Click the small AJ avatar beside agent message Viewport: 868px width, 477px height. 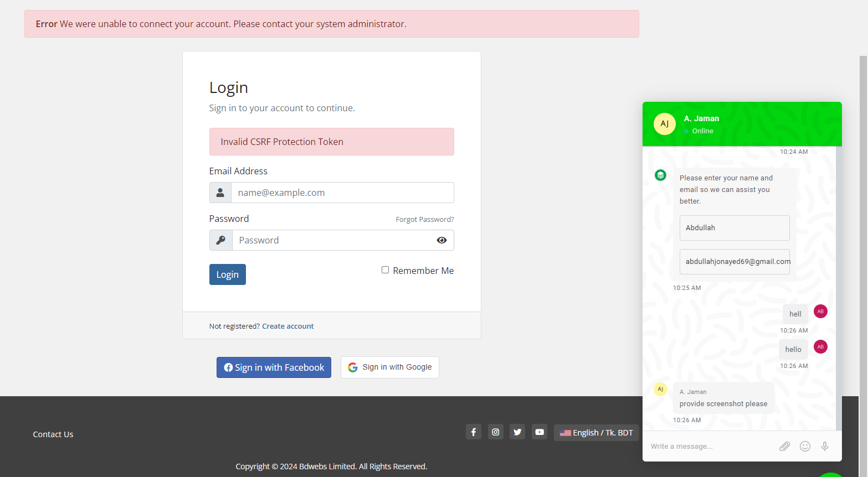660,389
